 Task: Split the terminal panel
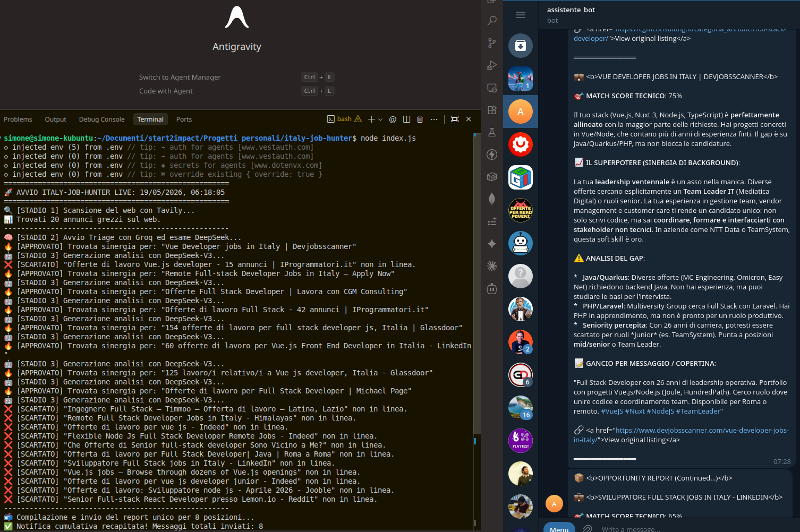pos(406,119)
